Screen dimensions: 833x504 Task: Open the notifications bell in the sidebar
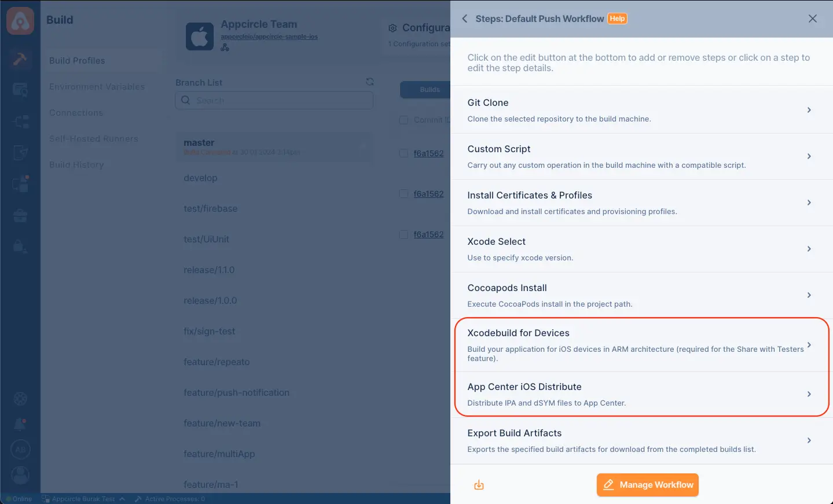point(20,424)
